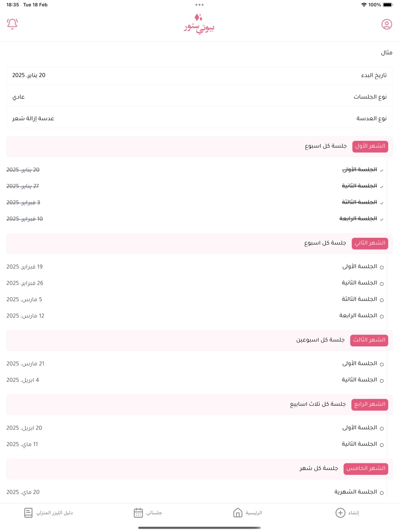Mark second month الجلسة الأولى 19 فبراير done
The image size is (399, 532).
(x=382, y=267)
